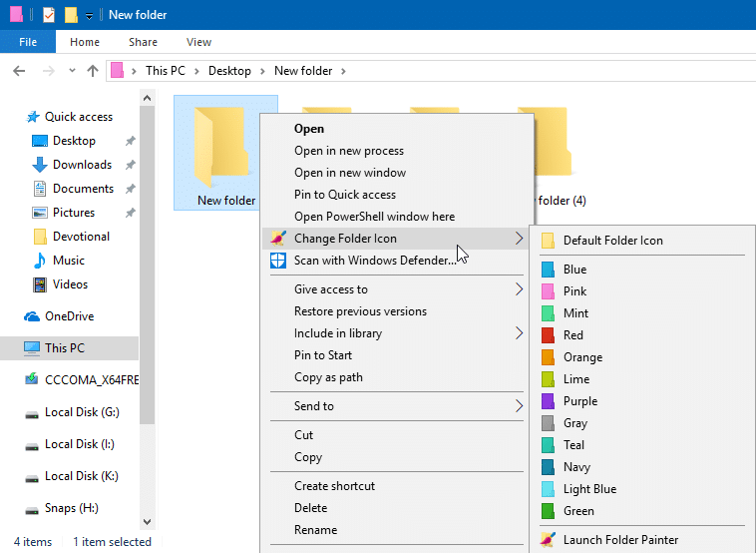Open Documents in the sidebar
The height and width of the screenshot is (553, 756).
tap(73, 189)
